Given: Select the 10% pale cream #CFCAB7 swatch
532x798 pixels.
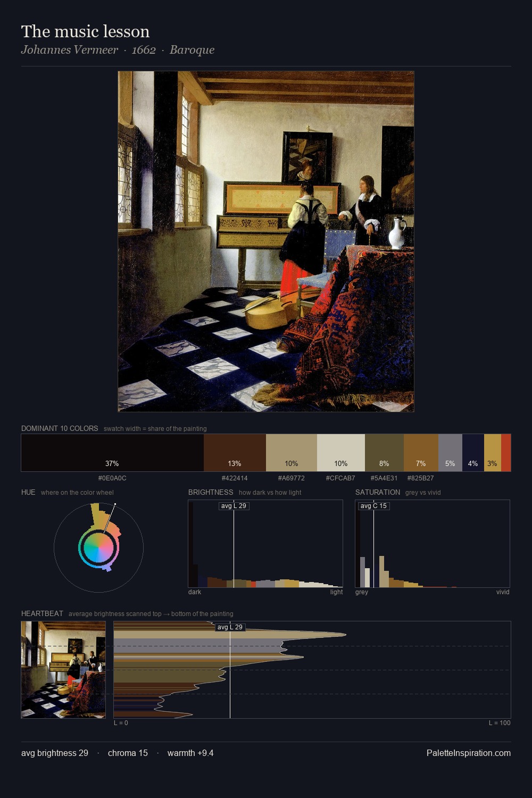Looking at the screenshot, I should (x=341, y=453).
